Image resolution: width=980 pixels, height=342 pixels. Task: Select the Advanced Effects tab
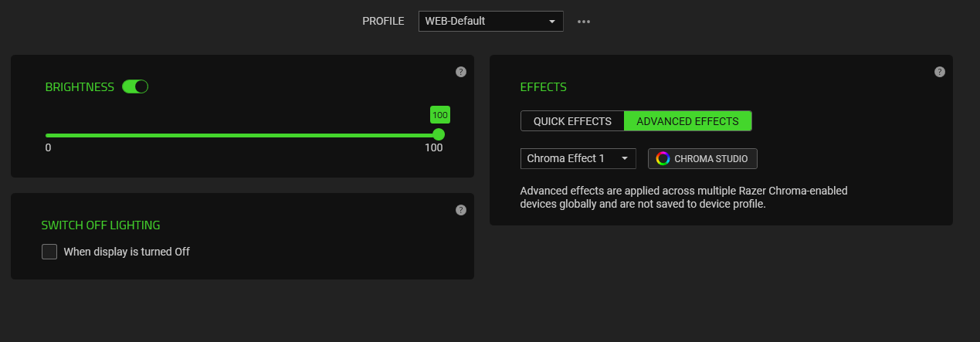pos(687,121)
